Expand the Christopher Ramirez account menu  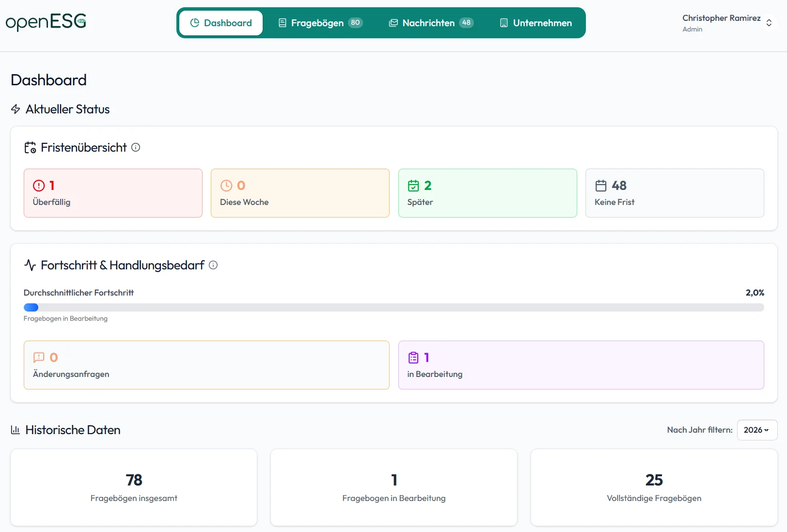click(722, 22)
